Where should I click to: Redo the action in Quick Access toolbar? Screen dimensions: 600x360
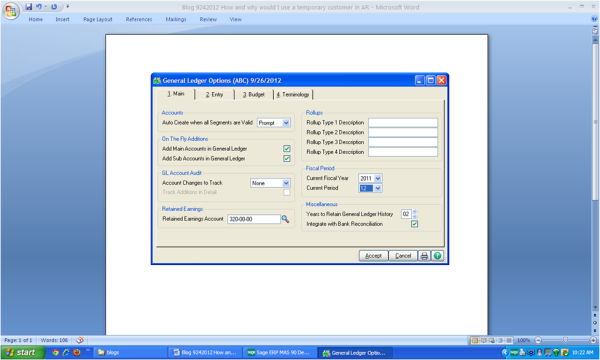coord(54,7)
